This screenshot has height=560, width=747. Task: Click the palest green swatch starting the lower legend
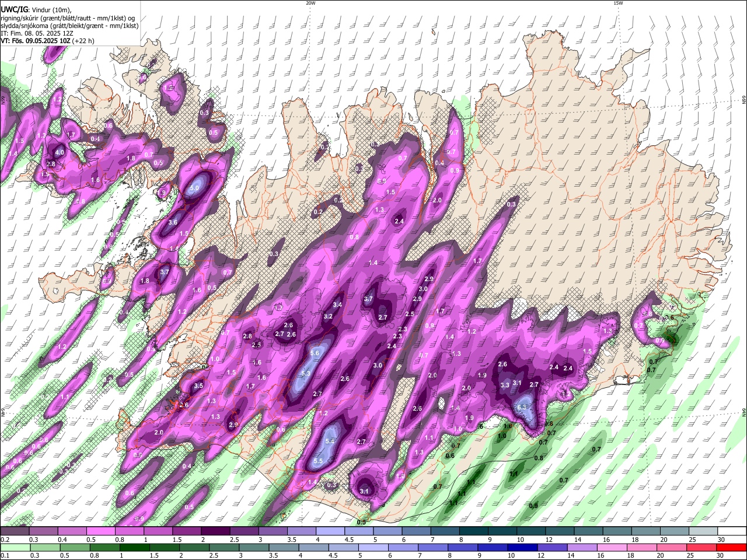point(15,548)
